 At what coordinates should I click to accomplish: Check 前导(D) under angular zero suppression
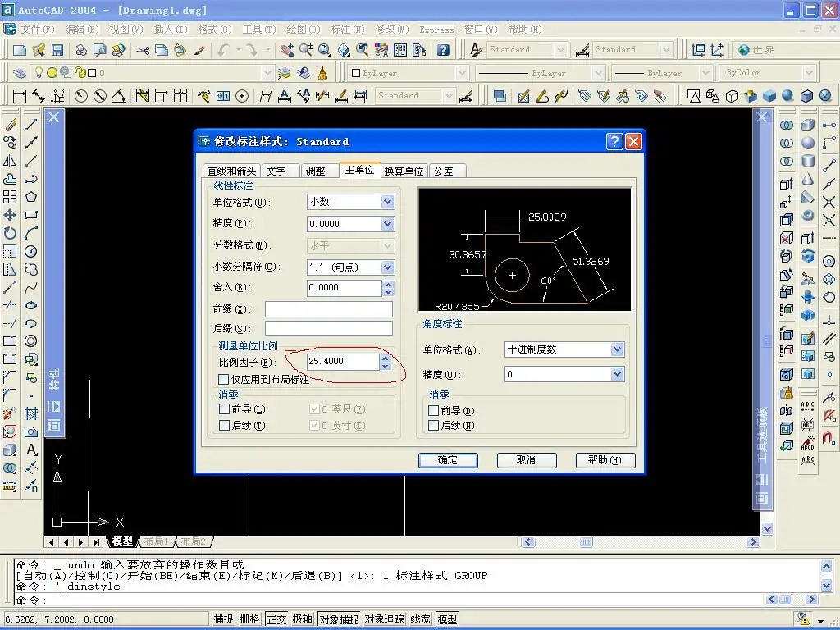point(433,410)
